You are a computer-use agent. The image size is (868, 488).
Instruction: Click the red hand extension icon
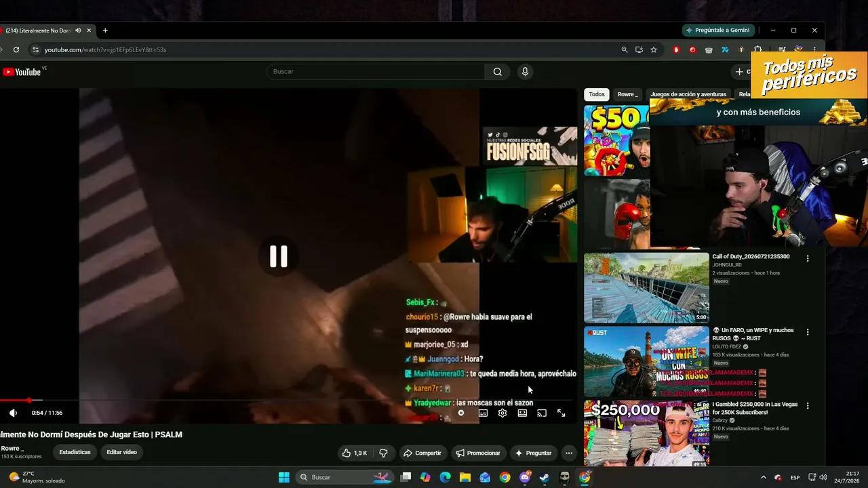click(676, 49)
